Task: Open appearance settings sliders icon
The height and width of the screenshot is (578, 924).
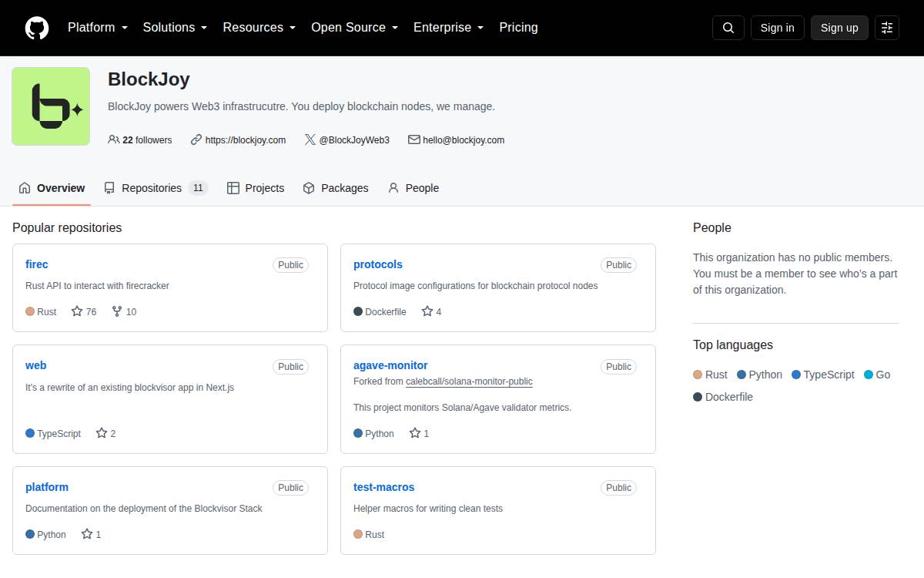Action: tap(887, 28)
